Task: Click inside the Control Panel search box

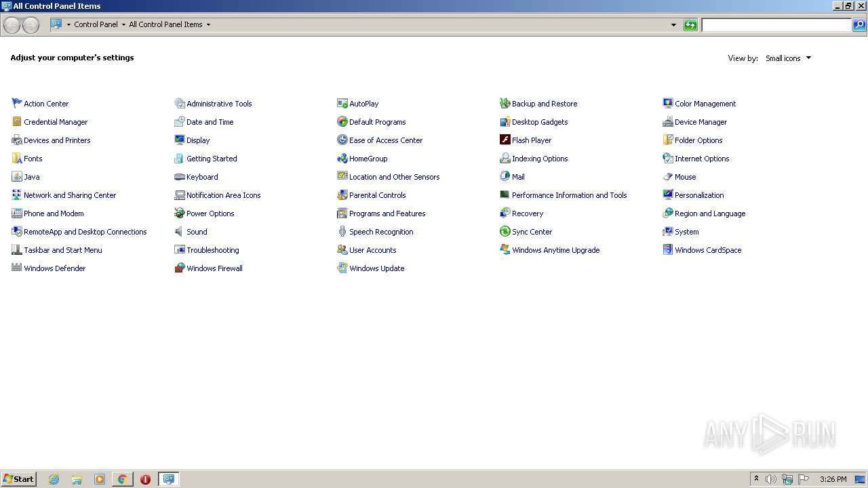Action: coord(776,25)
